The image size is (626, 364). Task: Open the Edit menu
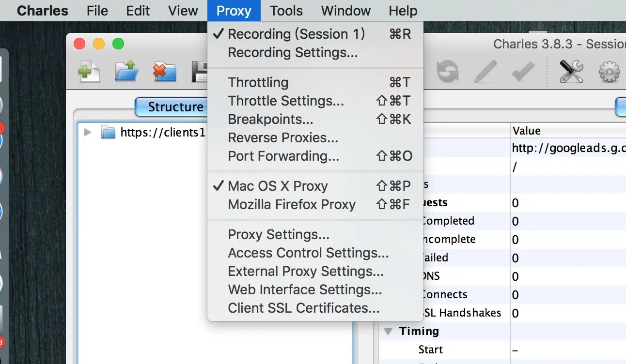(138, 11)
